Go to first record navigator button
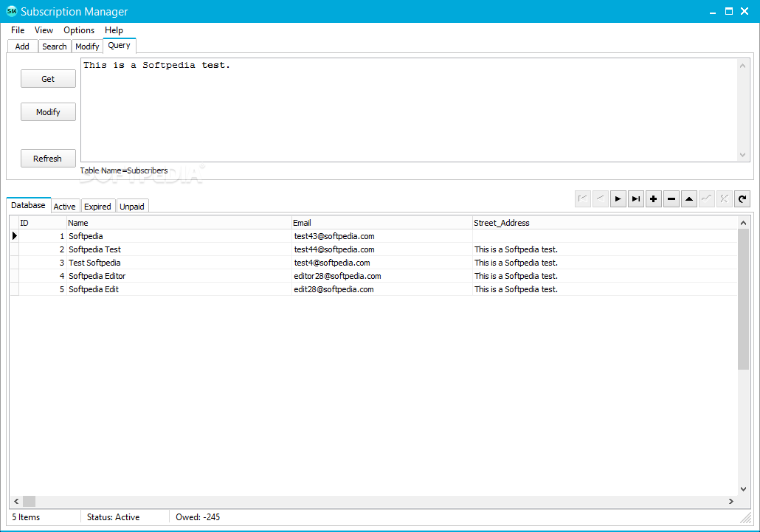The height and width of the screenshot is (532, 760). (583, 198)
